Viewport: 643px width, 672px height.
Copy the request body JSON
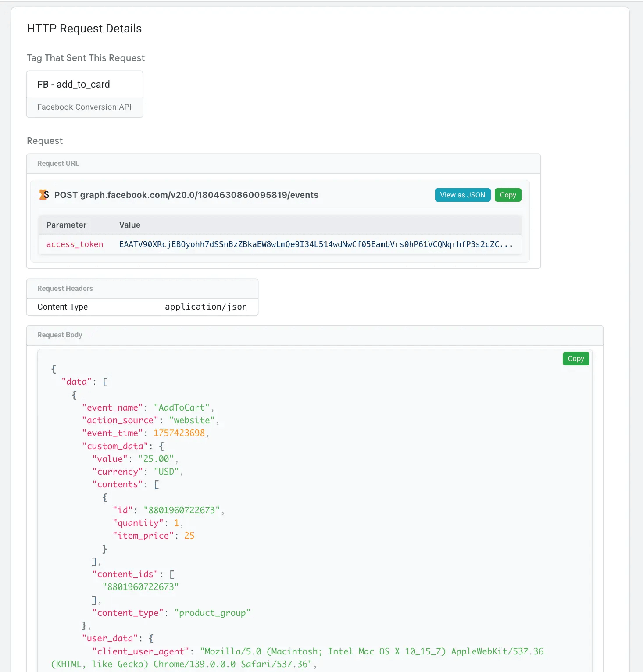[x=575, y=358]
